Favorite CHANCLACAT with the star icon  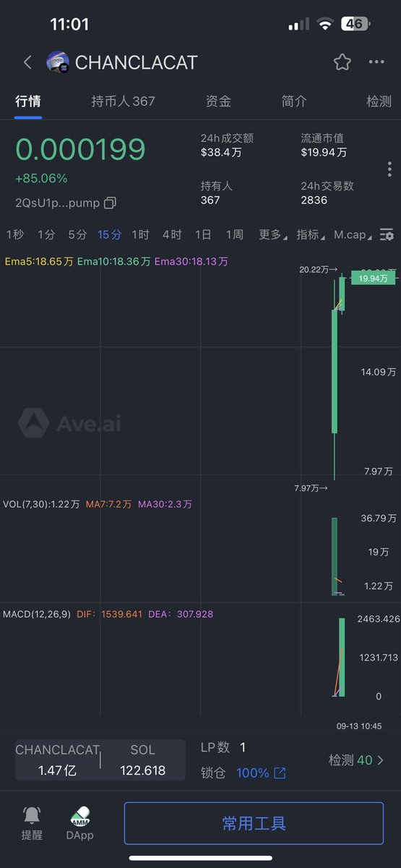(342, 62)
